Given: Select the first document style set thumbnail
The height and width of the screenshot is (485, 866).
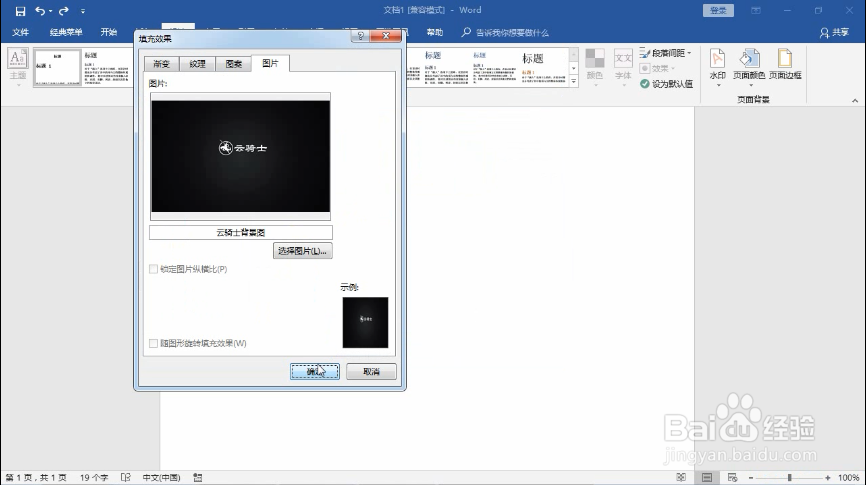Looking at the screenshot, I should (57, 67).
